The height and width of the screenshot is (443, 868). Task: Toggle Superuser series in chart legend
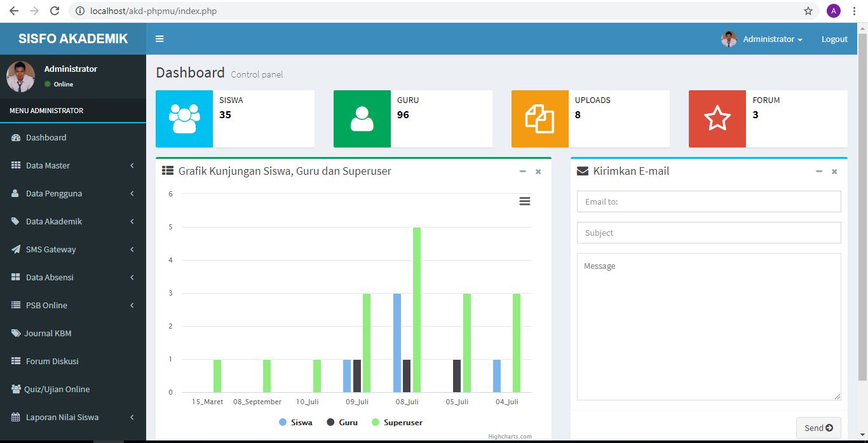(397, 422)
